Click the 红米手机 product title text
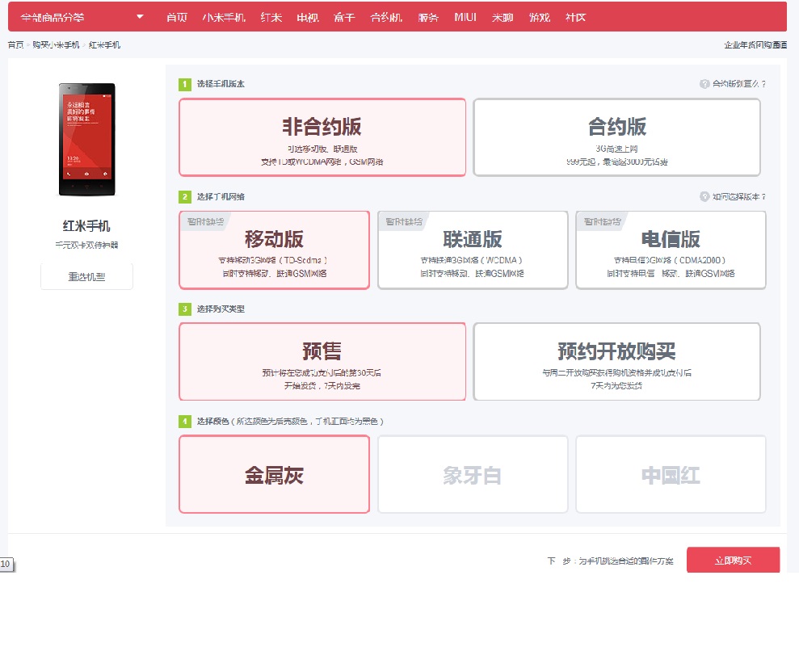This screenshot has height=672, width=799. coord(86,225)
